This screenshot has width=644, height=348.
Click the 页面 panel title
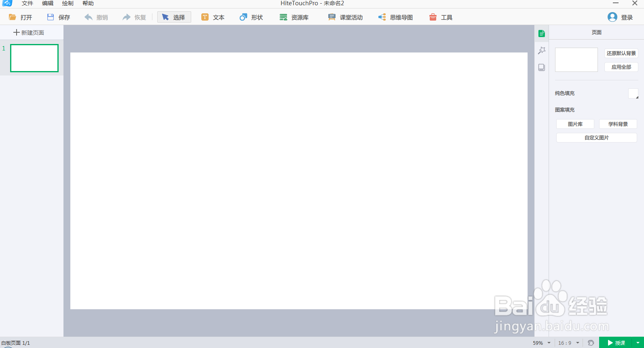point(597,32)
